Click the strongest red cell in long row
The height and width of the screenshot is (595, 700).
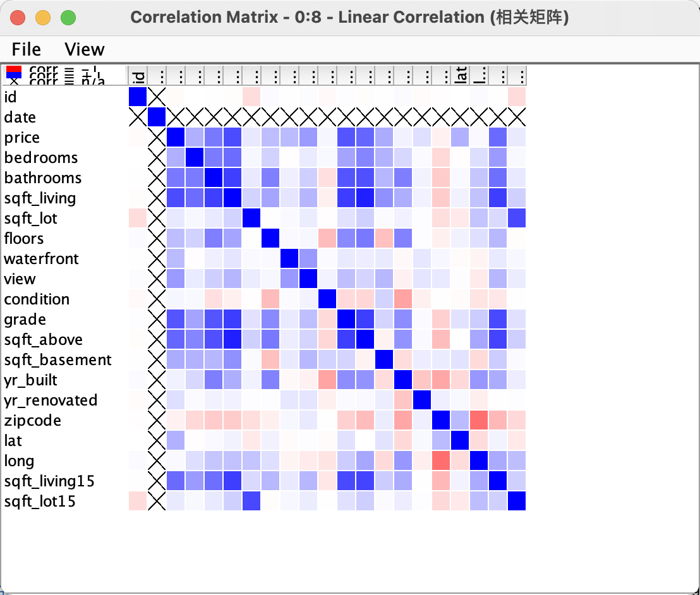click(441, 461)
